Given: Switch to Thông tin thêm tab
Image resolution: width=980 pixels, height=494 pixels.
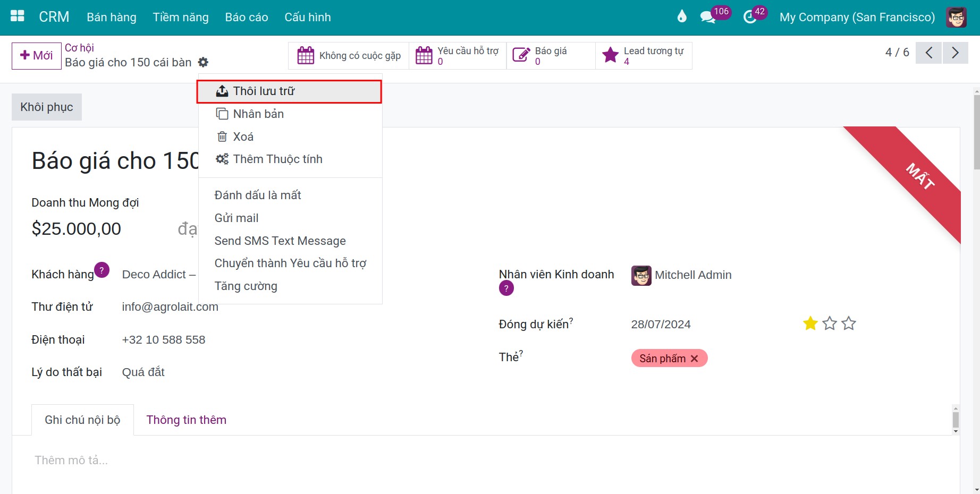Looking at the screenshot, I should [x=187, y=420].
